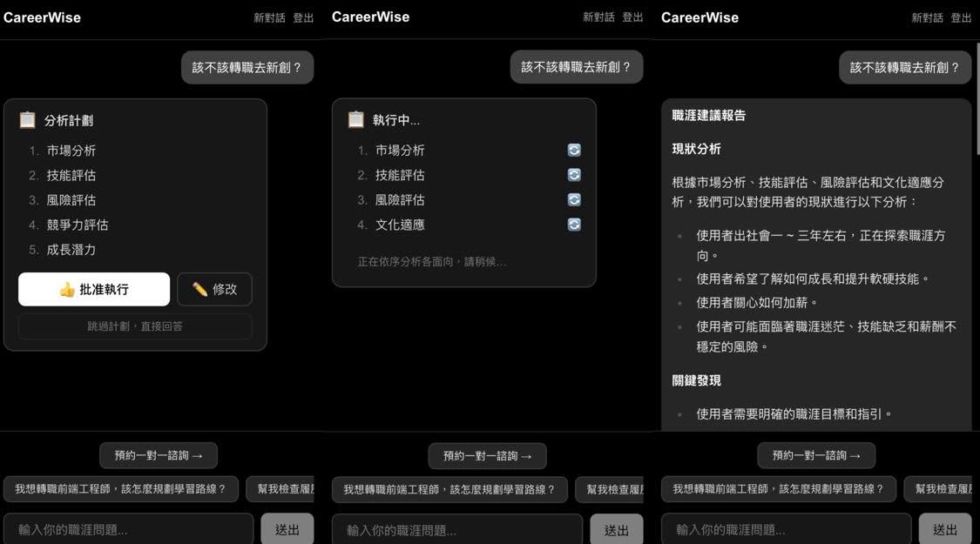Viewport: 980px width, 544px height.
Task: Click the 現狀分析 heading
Action: (x=696, y=149)
